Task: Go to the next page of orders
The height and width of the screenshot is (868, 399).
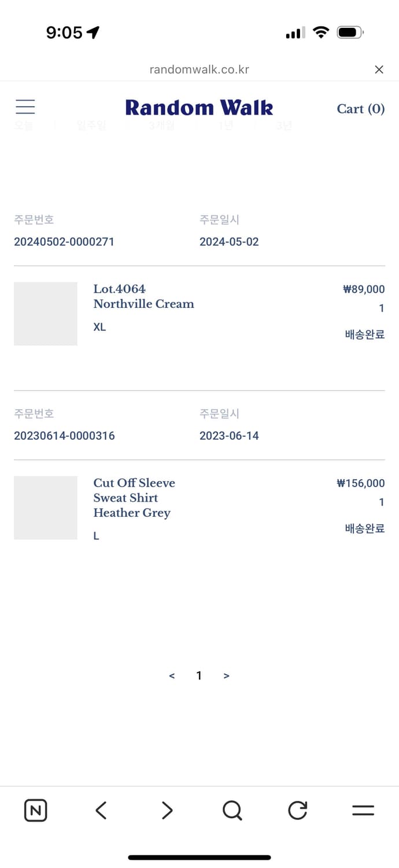Action: tap(226, 676)
